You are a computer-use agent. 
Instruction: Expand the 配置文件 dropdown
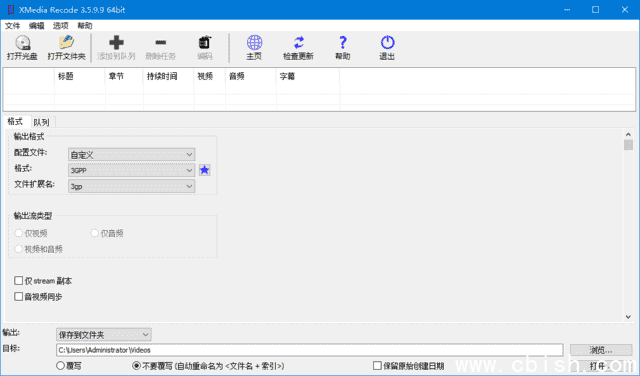[x=131, y=155]
